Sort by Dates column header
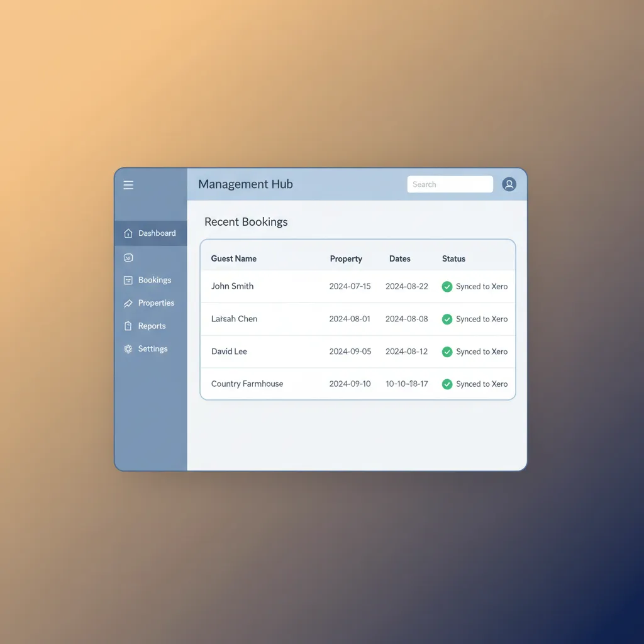The image size is (644, 644). tap(399, 258)
